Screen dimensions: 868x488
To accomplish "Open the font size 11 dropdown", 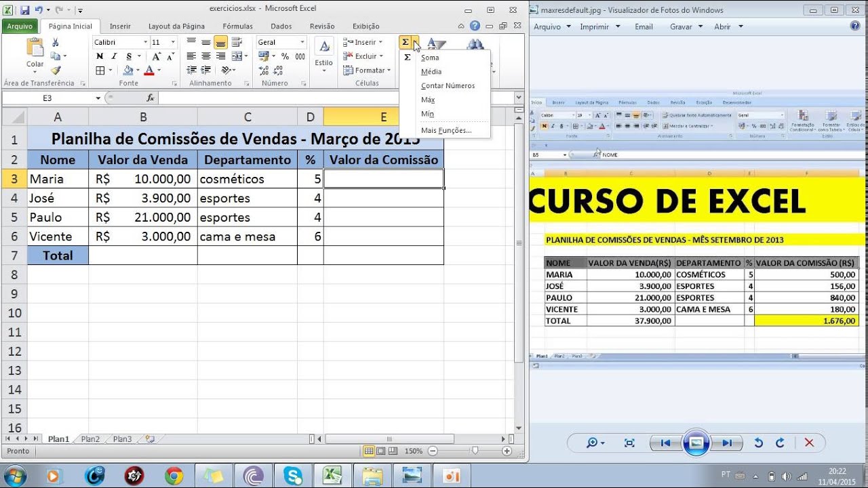I will tap(174, 42).
